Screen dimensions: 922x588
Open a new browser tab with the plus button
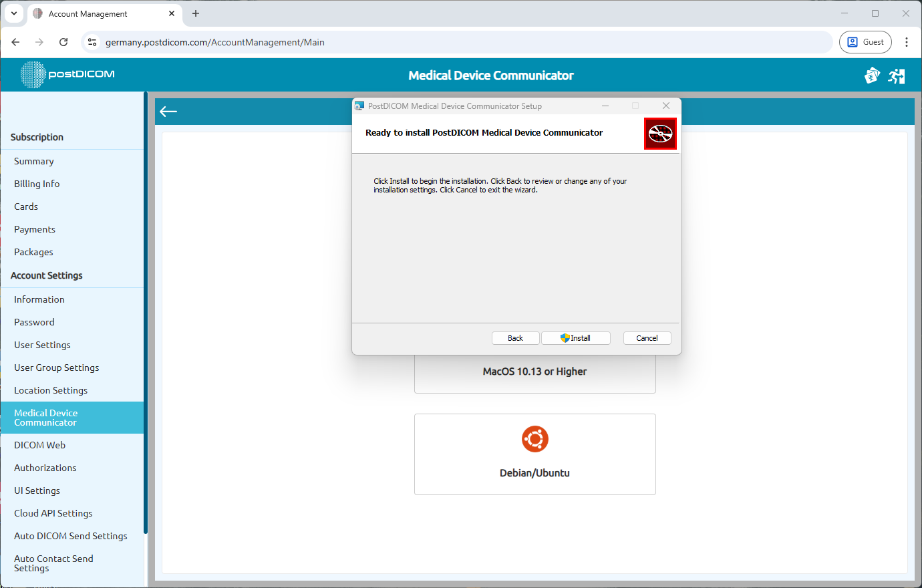pyautogui.click(x=195, y=13)
